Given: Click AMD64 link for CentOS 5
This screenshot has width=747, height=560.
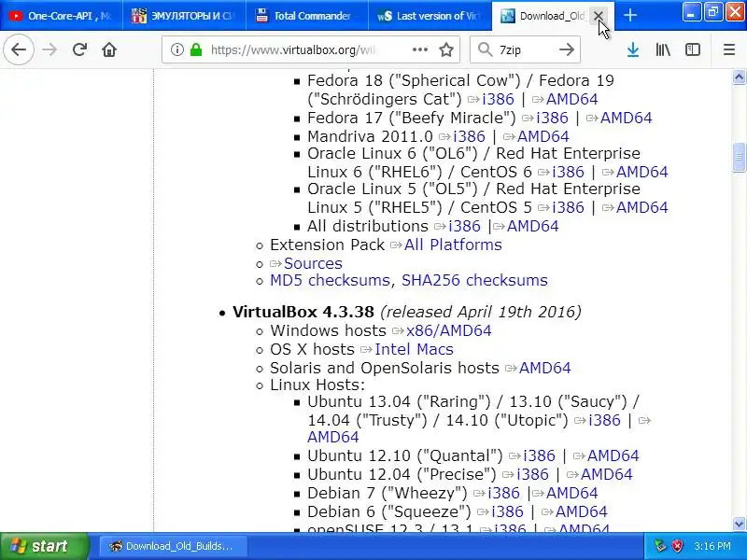Looking at the screenshot, I should click(642, 207).
